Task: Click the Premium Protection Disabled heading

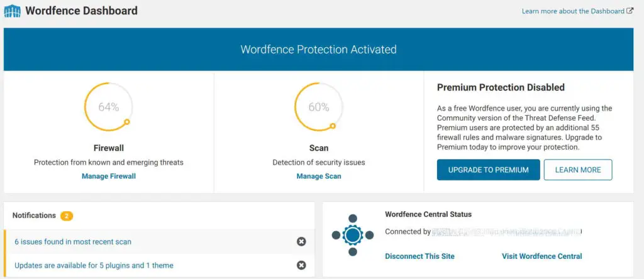Action: click(x=501, y=87)
